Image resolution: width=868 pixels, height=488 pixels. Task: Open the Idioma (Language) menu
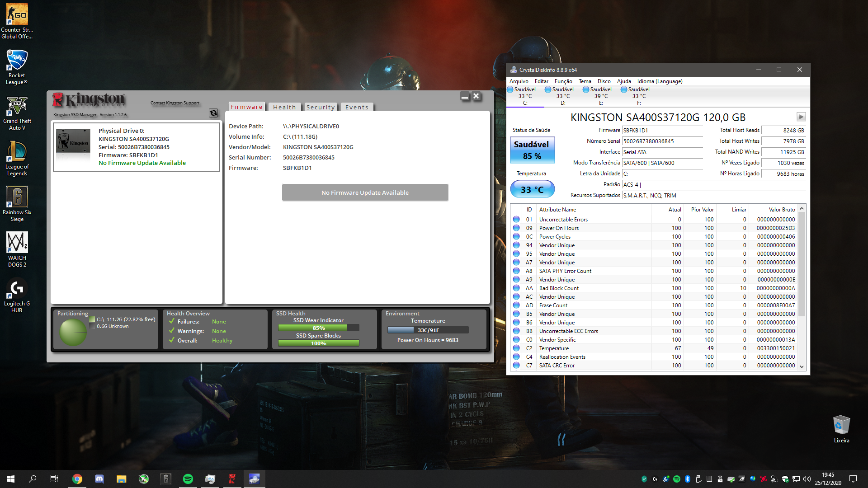(660, 81)
